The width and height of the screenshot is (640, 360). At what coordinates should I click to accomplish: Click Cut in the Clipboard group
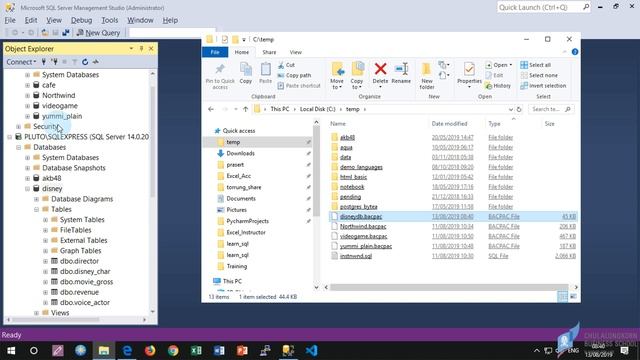[286, 65]
